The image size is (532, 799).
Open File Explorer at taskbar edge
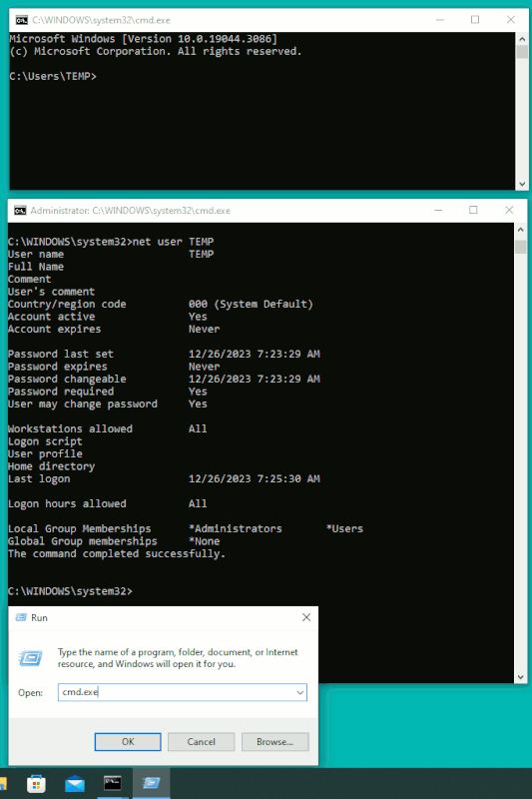point(3,784)
